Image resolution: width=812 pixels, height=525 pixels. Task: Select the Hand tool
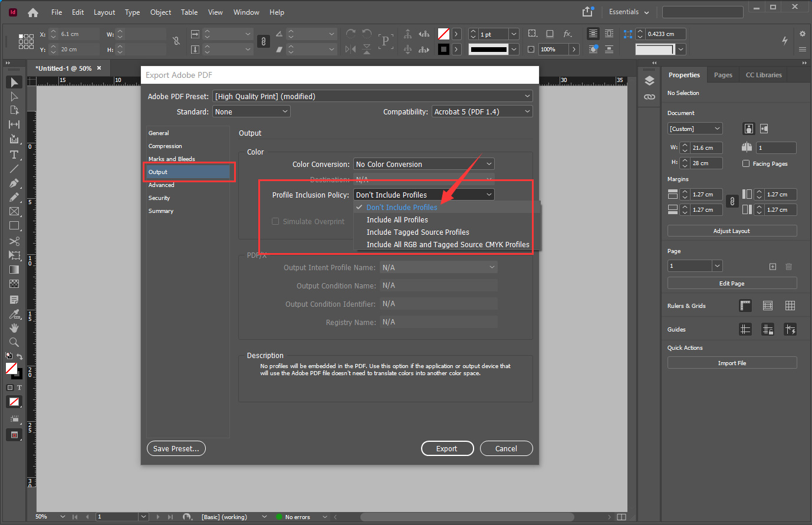coord(14,328)
